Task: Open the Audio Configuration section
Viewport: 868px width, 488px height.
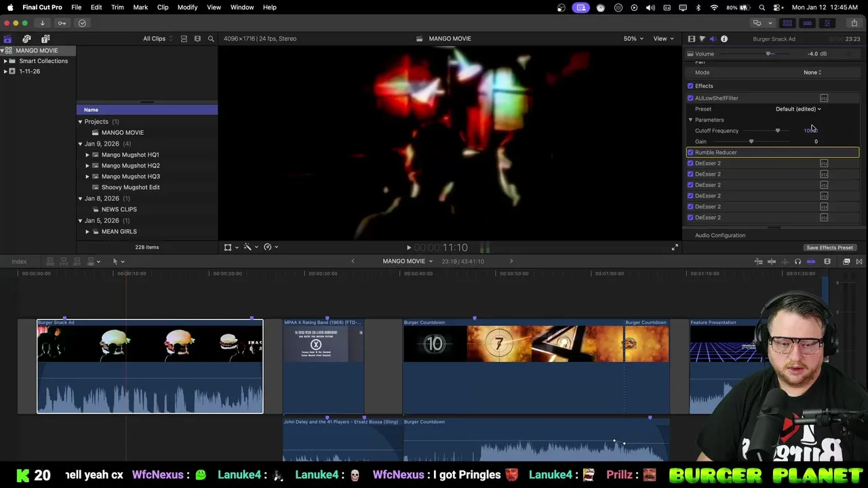Action: coord(720,235)
